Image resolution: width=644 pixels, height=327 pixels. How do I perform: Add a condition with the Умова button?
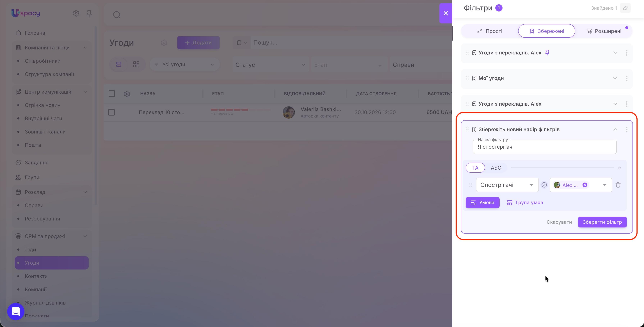[x=483, y=203]
